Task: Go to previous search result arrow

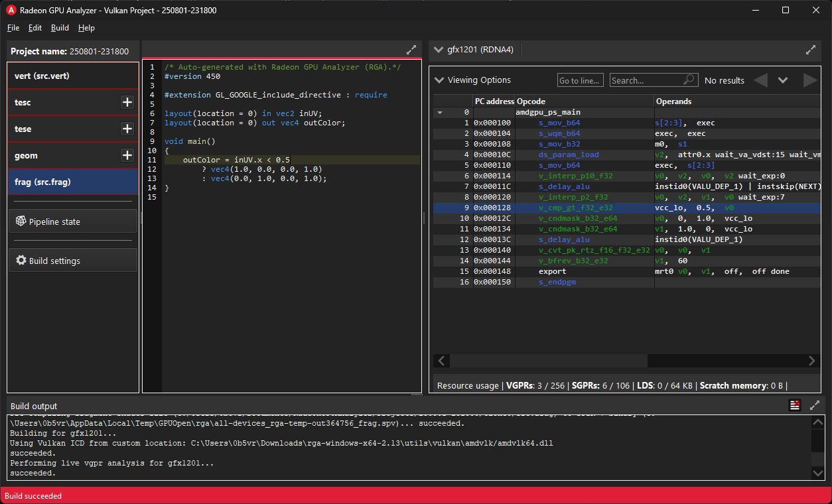Action: tap(760, 80)
